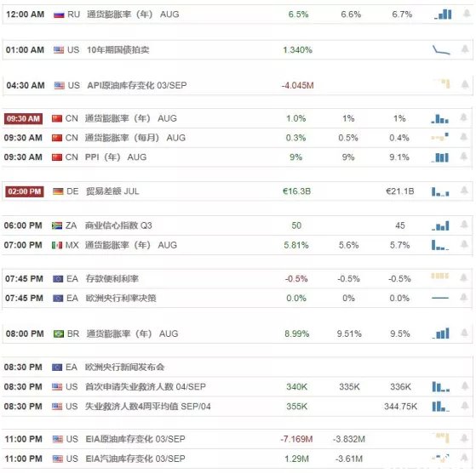The width and height of the screenshot is (476, 473).
Task: Open mini chart for jobless 4-week average
Action: point(441,407)
